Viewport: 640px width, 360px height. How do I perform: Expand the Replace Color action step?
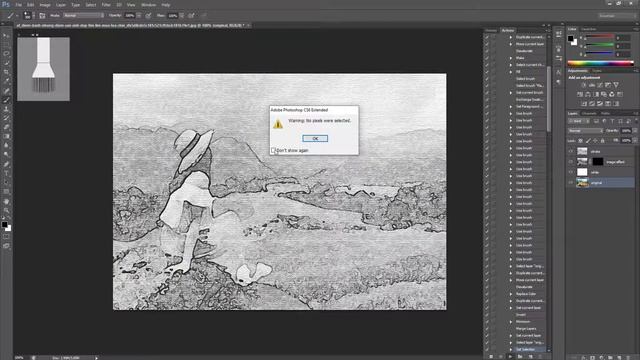pos(511,294)
